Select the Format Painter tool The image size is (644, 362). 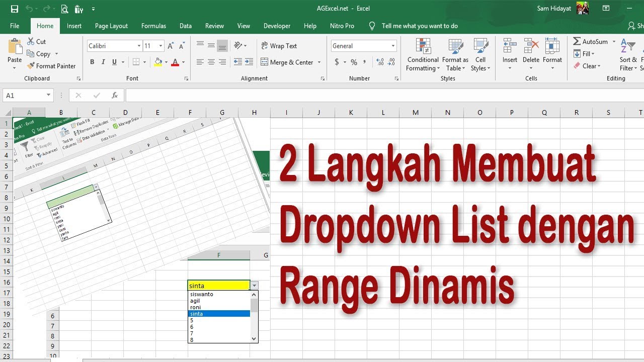[x=51, y=66]
